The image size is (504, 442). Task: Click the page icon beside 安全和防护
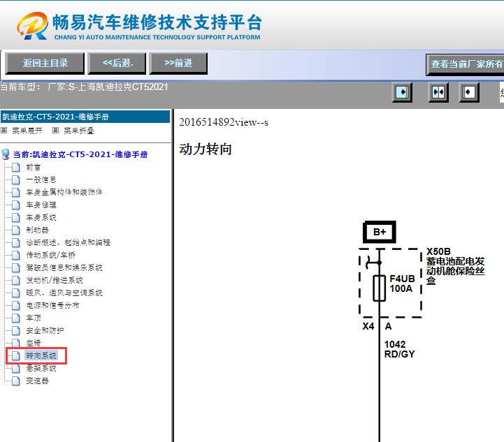click(x=16, y=330)
